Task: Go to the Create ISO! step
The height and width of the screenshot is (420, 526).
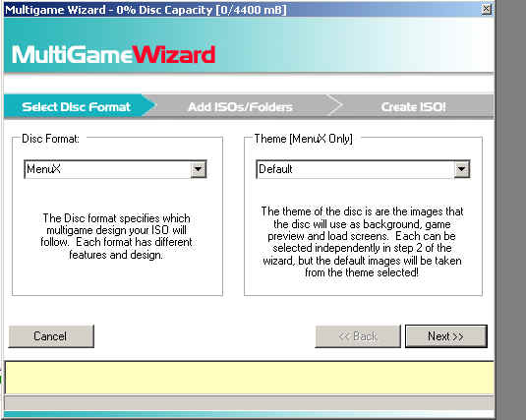Action: point(413,107)
